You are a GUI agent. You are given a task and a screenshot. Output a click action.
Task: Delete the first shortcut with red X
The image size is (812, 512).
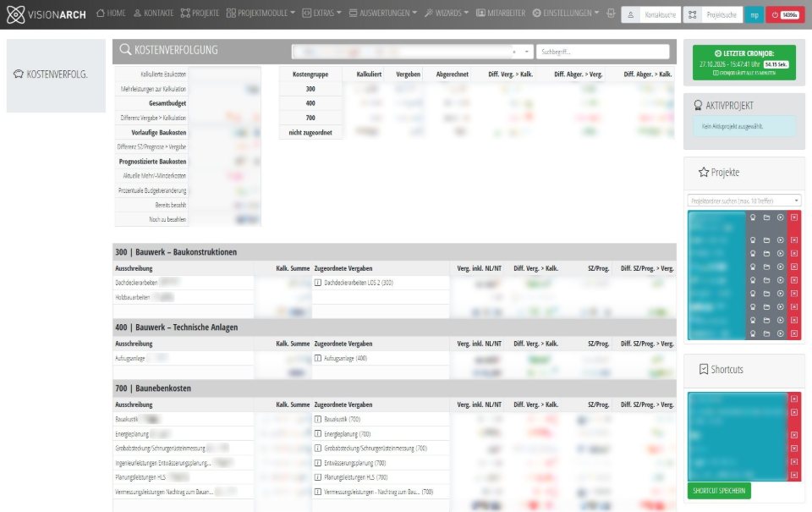(x=794, y=399)
